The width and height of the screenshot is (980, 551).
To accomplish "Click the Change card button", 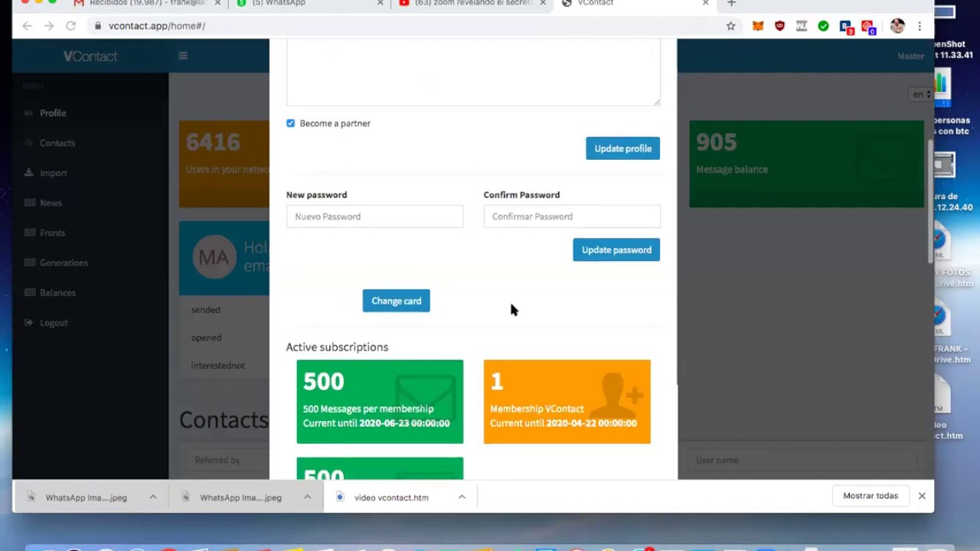I will coord(396,301).
